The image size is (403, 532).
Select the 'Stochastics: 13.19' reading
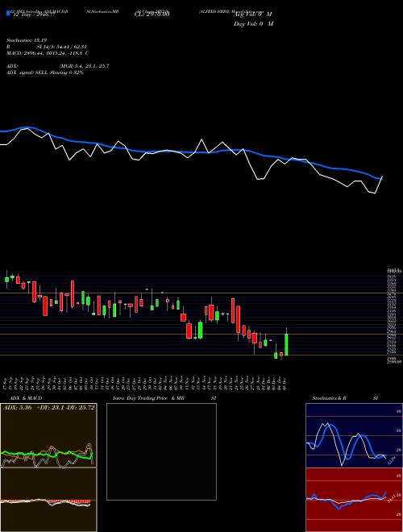[x=26, y=40]
